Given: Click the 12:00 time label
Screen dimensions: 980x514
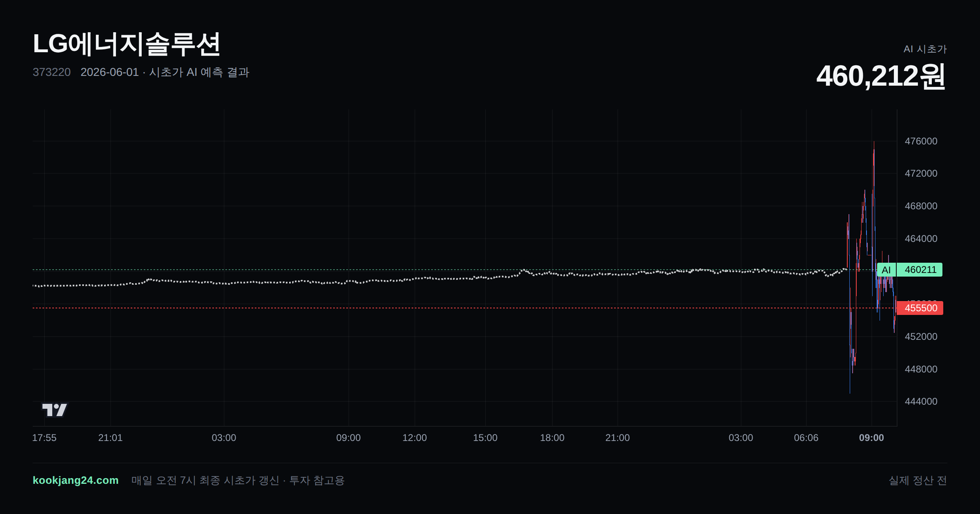Looking at the screenshot, I should point(414,438).
